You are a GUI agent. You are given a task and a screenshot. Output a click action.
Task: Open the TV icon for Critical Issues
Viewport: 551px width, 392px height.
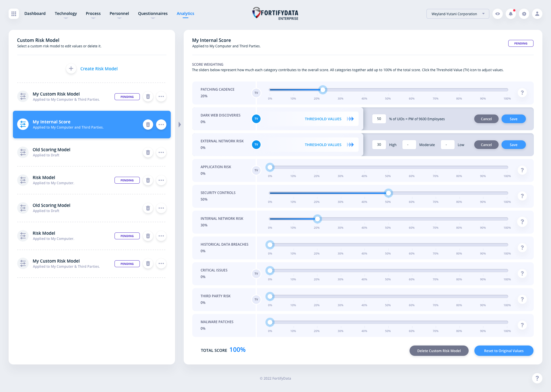point(256,273)
